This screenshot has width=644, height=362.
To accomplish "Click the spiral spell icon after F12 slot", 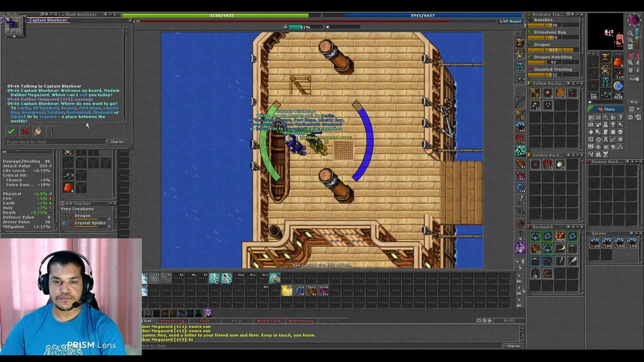I will (x=275, y=278).
